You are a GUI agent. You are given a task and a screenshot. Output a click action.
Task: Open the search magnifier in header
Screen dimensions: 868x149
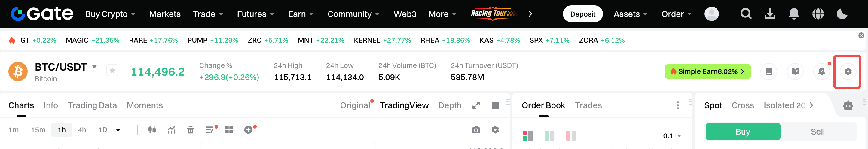pyautogui.click(x=746, y=14)
